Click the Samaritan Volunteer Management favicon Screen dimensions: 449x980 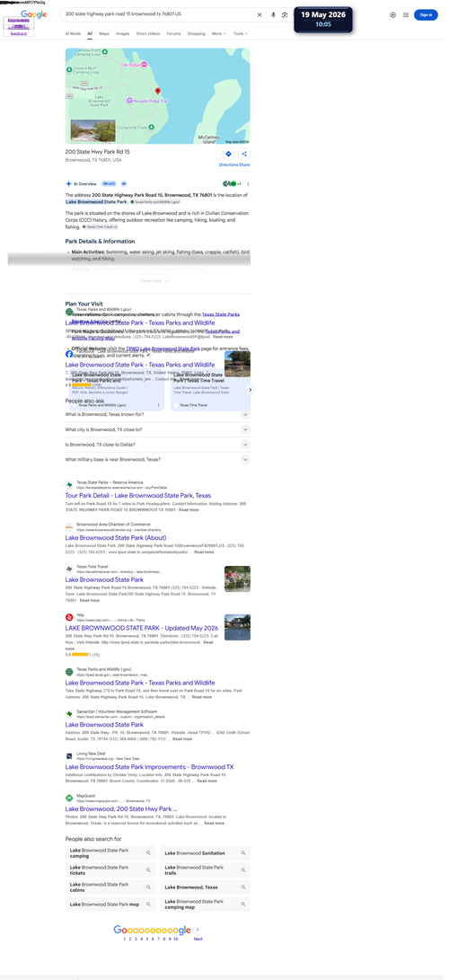click(x=69, y=713)
